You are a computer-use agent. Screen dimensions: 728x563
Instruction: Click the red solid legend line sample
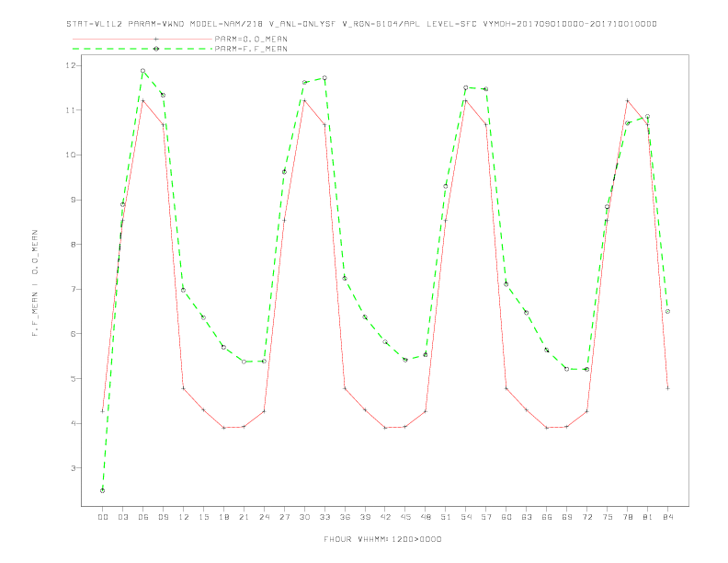pyautogui.click(x=142, y=39)
